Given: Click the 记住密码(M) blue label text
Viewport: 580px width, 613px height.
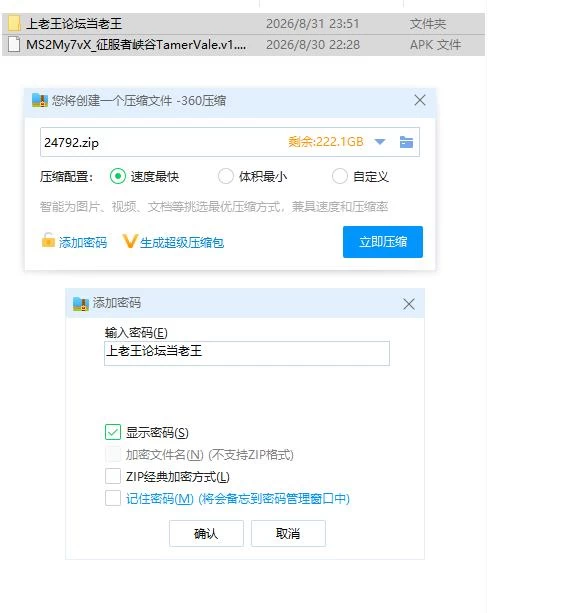Looking at the screenshot, I should pos(238,498).
